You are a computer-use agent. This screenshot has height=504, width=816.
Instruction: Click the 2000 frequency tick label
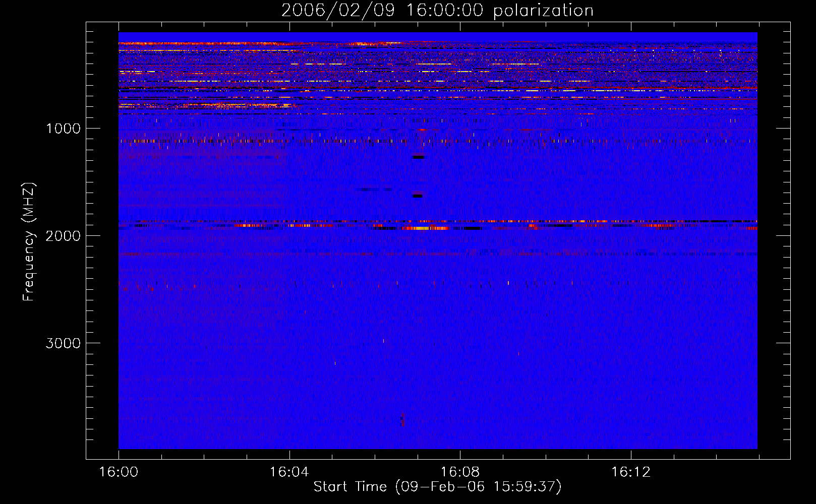tap(63, 236)
